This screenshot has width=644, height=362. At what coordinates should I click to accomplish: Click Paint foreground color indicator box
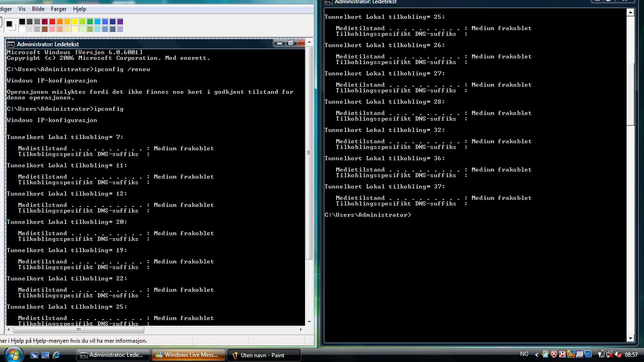coord(9,24)
